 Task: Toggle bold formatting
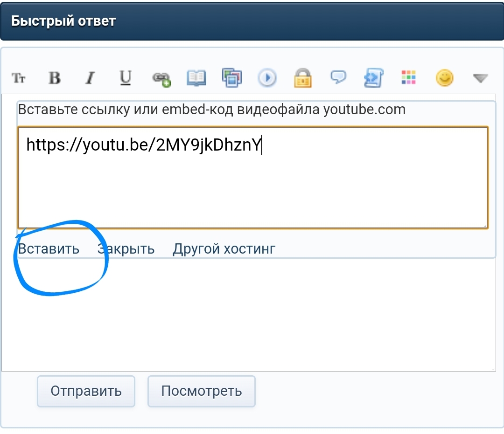tap(54, 78)
